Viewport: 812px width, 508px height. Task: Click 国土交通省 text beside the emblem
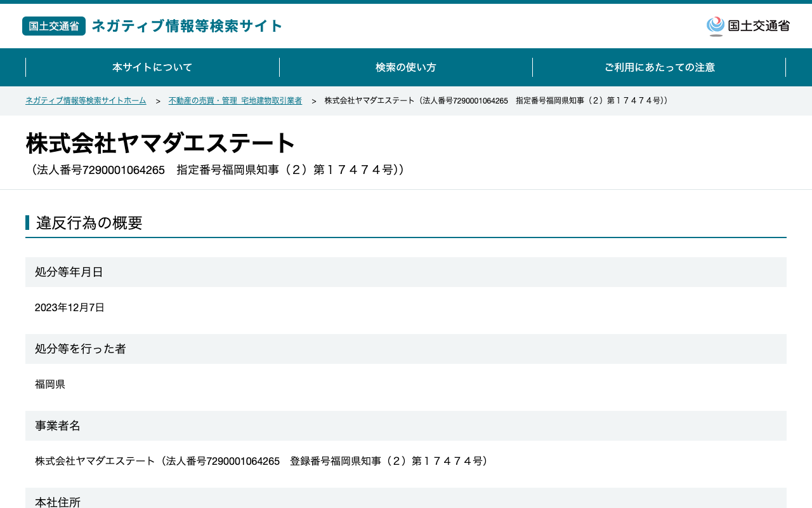tap(759, 26)
